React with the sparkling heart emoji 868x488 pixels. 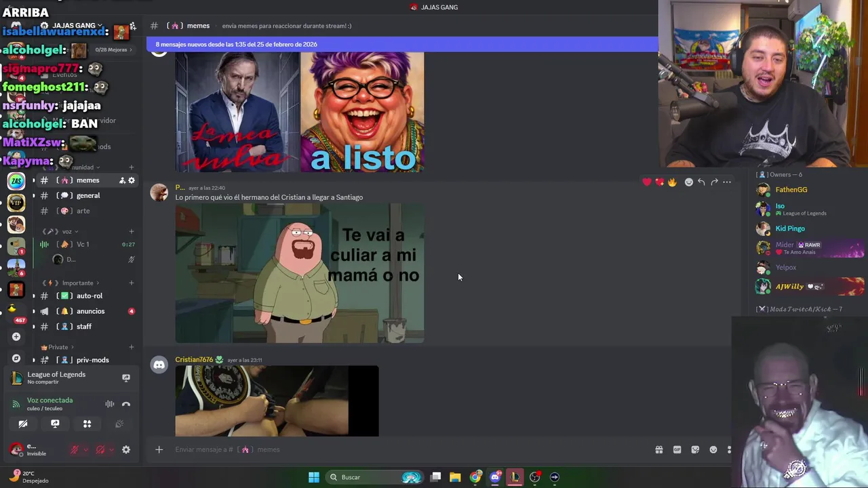(659, 182)
